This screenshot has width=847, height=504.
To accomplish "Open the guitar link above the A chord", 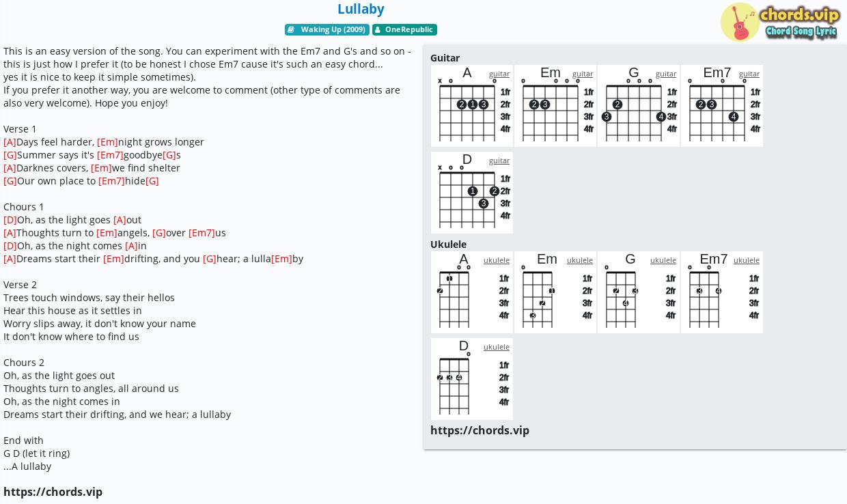I will (499, 74).
